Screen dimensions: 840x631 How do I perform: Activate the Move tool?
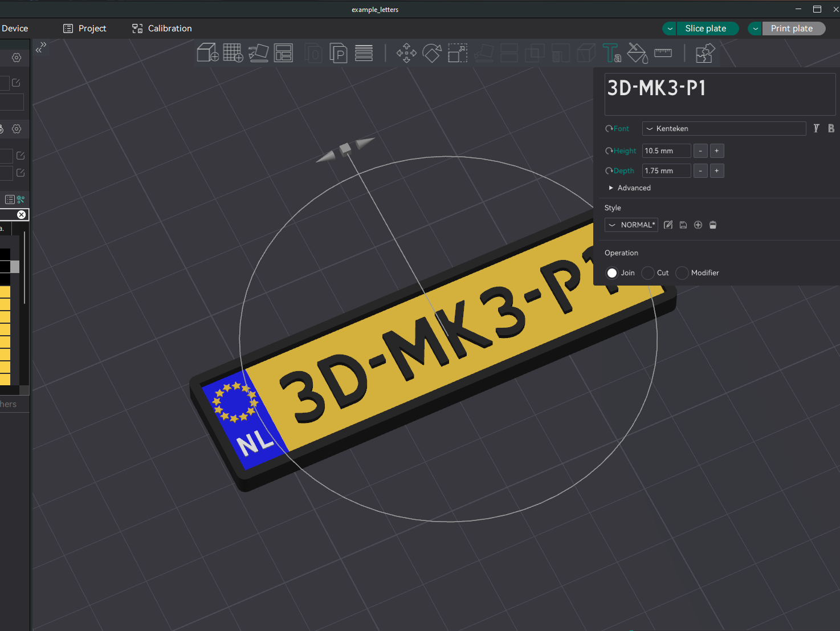[x=406, y=52]
